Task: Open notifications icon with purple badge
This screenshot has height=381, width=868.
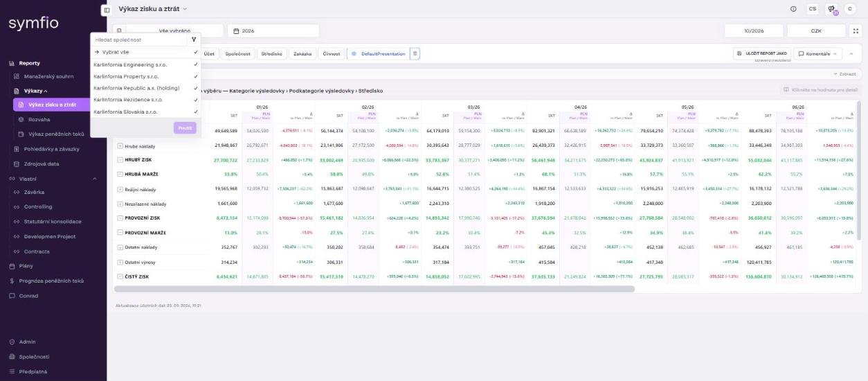Action: pos(832,10)
